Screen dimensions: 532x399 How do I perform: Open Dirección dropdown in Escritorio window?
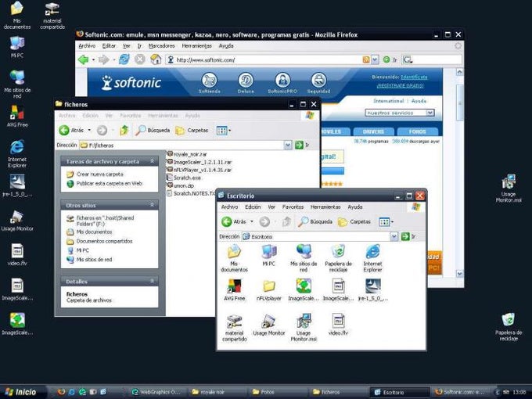[394, 236]
